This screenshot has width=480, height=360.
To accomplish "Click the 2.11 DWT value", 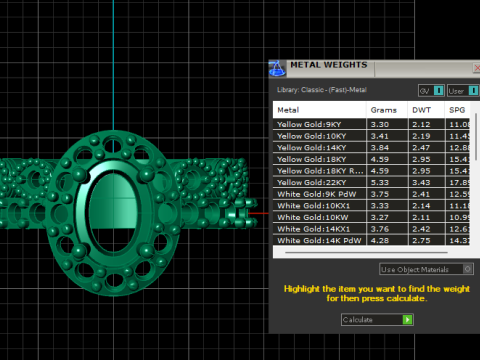I will (421, 217).
